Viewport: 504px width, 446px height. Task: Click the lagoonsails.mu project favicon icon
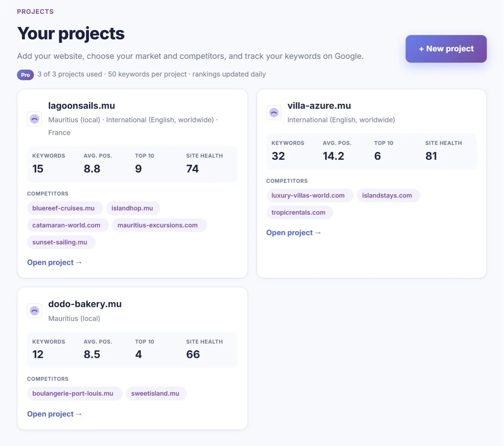pyautogui.click(x=34, y=119)
